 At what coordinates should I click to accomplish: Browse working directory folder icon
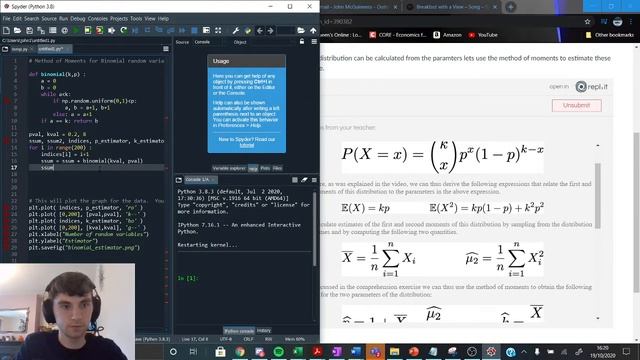(301, 30)
